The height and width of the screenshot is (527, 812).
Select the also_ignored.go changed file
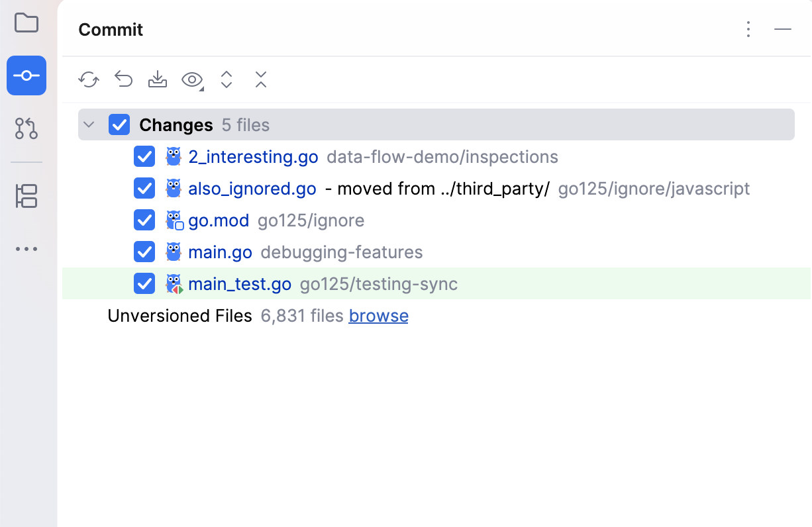tap(252, 188)
